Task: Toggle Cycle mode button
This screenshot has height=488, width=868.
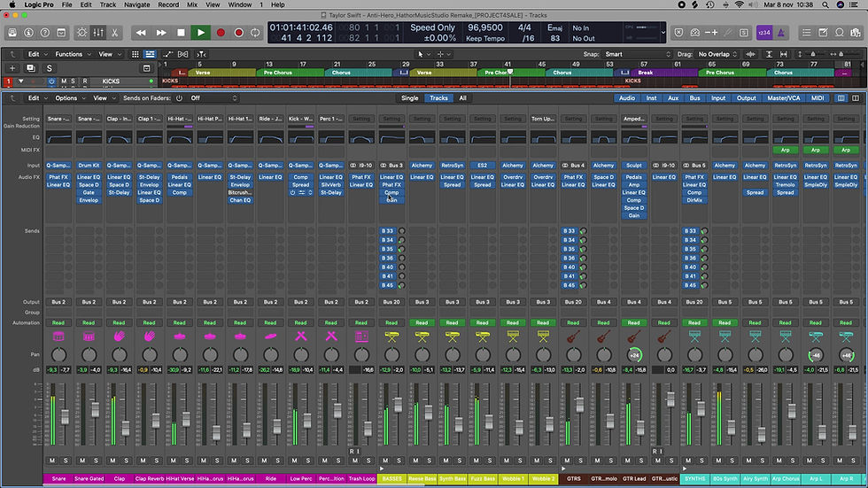Action: [x=255, y=33]
